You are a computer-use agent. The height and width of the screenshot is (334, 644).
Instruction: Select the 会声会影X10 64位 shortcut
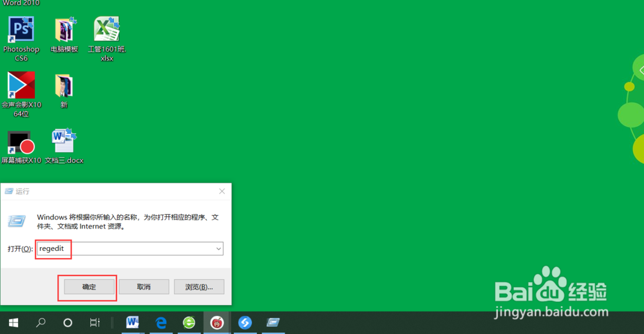(21, 85)
